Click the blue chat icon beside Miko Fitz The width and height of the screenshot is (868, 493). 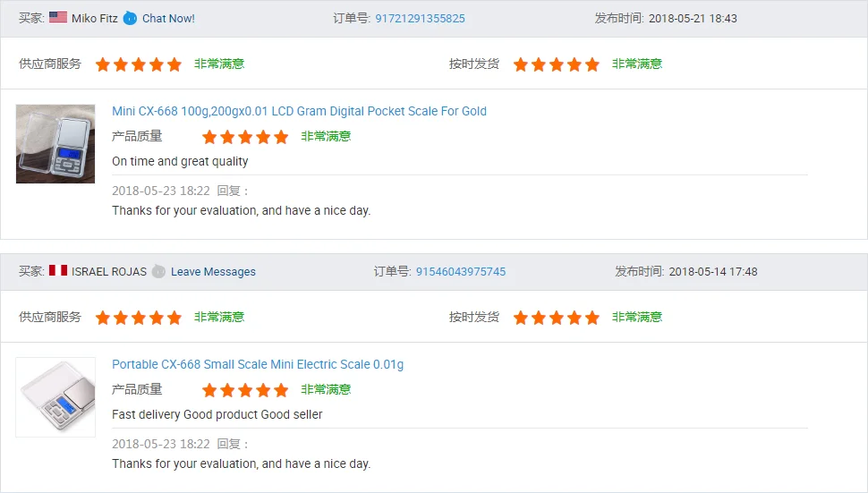130,18
